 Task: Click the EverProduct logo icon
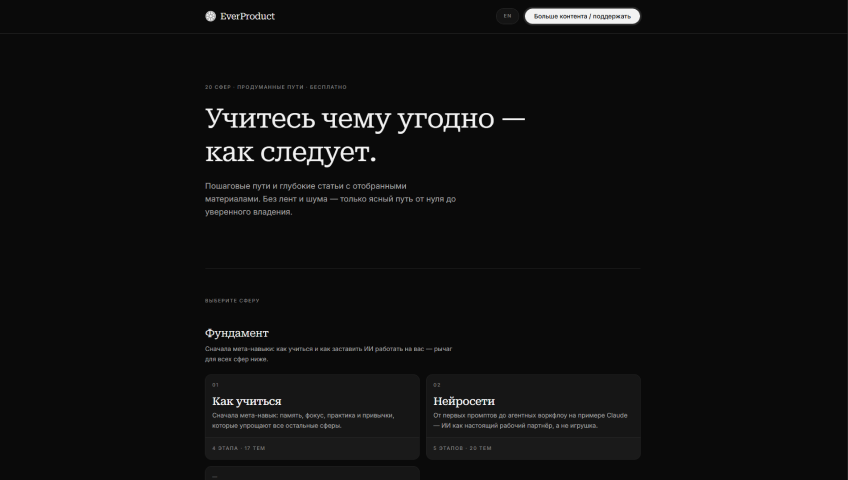pyautogui.click(x=210, y=16)
